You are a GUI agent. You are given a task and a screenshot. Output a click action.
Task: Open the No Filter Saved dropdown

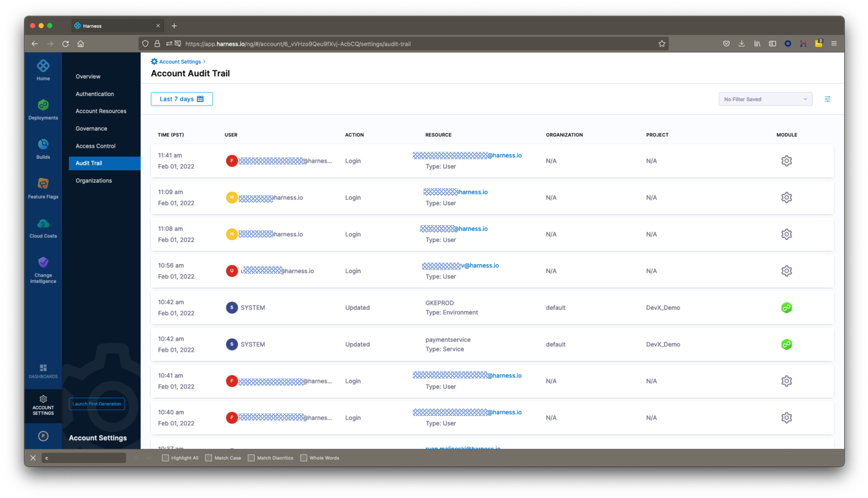pyautogui.click(x=765, y=99)
